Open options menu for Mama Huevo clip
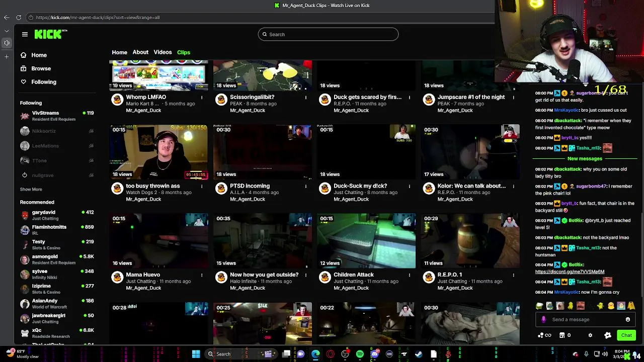This screenshot has width=644, height=362. [x=202, y=276]
